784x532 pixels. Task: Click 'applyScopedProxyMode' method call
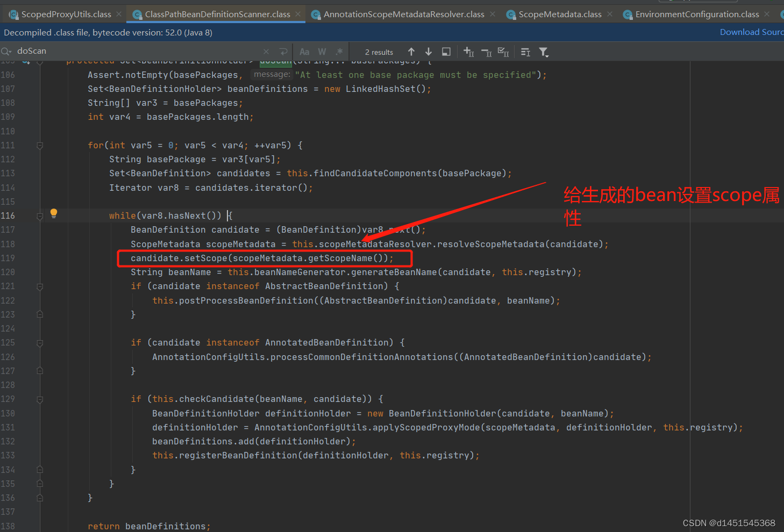pyautogui.click(x=426, y=428)
